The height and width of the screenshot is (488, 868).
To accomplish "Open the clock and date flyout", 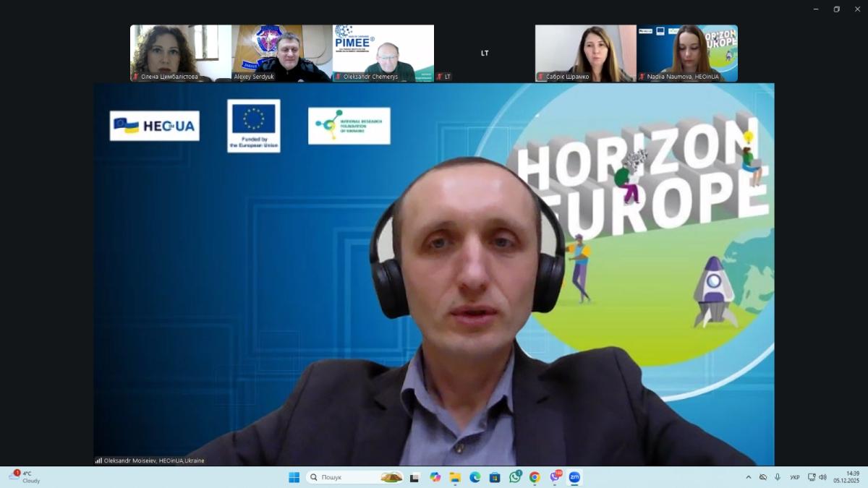I will point(846,477).
